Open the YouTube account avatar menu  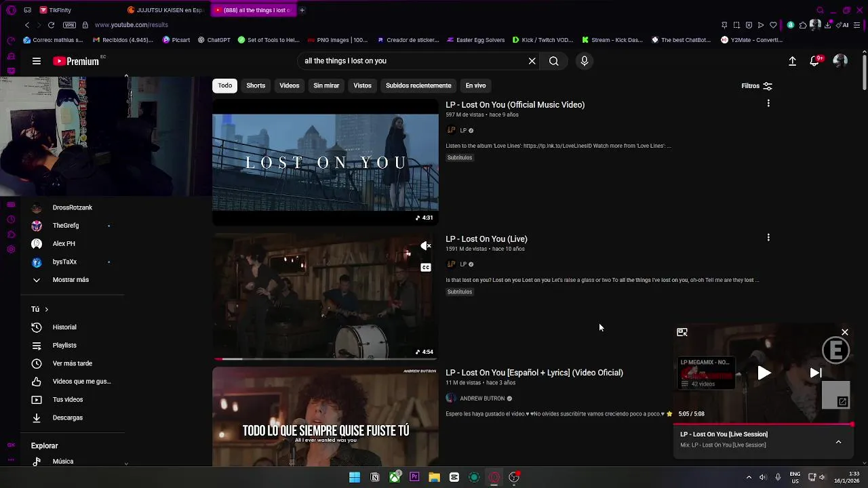pyautogui.click(x=840, y=61)
